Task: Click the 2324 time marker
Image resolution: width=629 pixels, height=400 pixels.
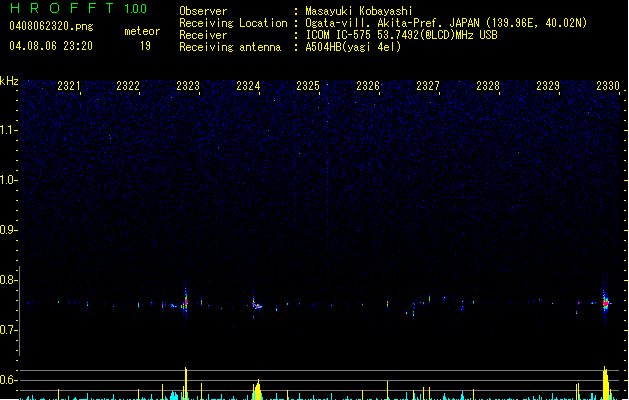Action: click(248, 86)
